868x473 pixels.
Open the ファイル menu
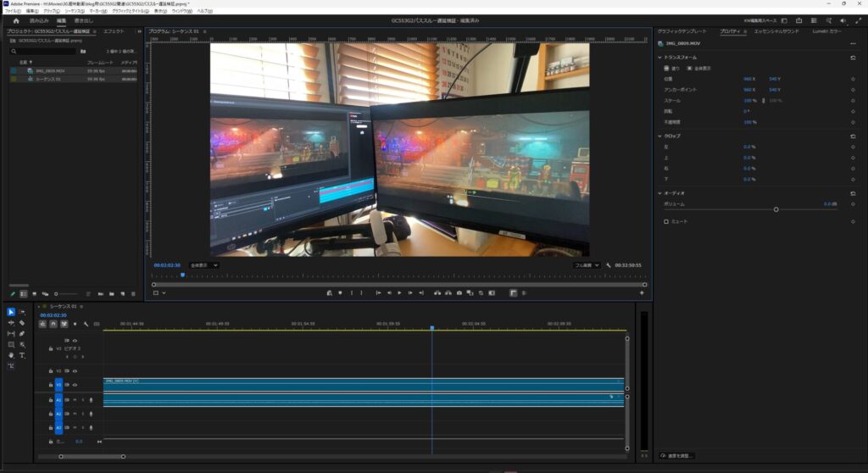pyautogui.click(x=12, y=11)
